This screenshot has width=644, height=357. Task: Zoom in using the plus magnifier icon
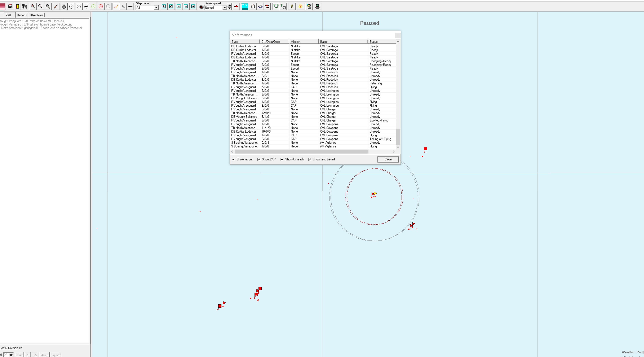click(33, 7)
